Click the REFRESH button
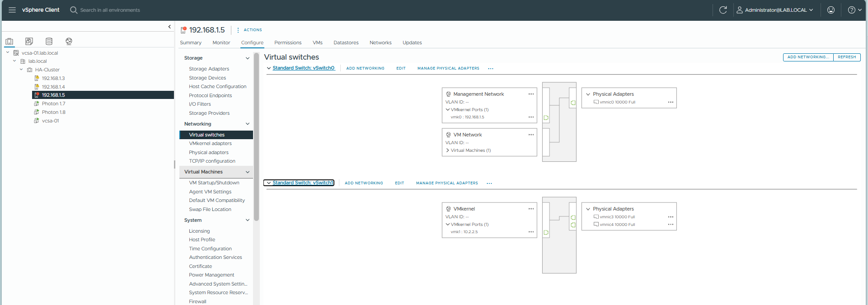Image resolution: width=868 pixels, height=305 pixels. [x=847, y=57]
